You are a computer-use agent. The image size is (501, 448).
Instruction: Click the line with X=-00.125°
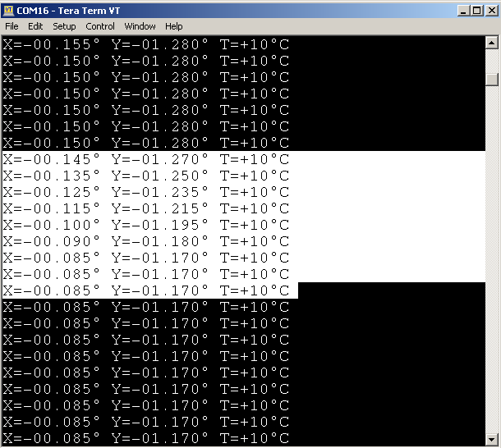pos(146,192)
